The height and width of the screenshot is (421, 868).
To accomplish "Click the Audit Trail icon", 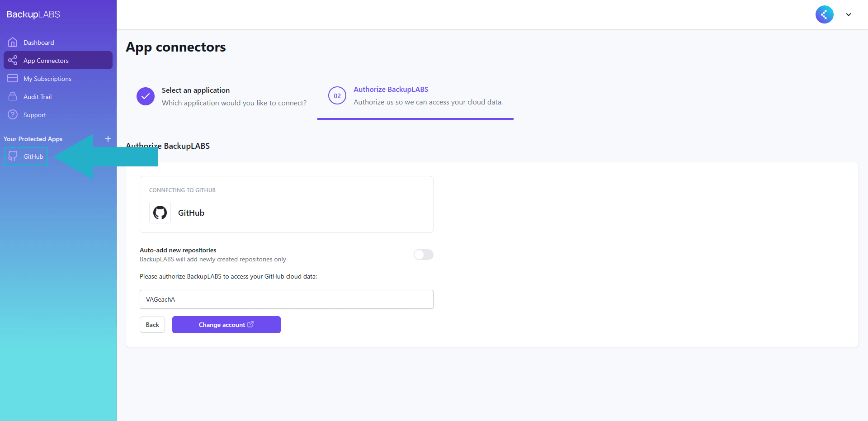I will 13,96.
